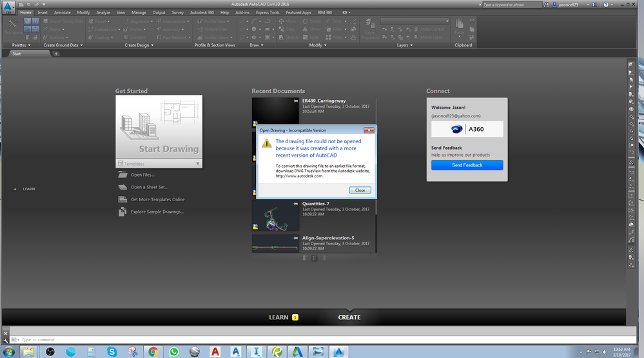This screenshot has height=358, width=644.
Task: Click Open a Sheet Set link
Action: (x=149, y=187)
